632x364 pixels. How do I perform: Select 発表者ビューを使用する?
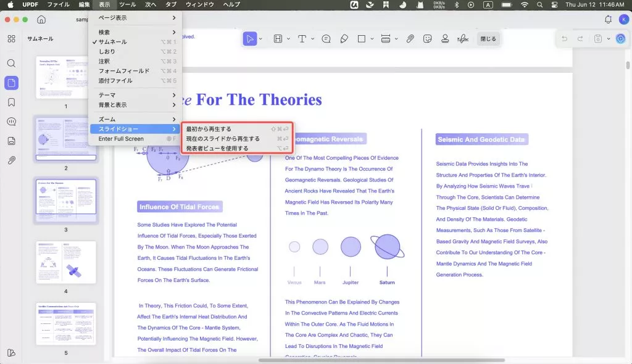(x=237, y=148)
